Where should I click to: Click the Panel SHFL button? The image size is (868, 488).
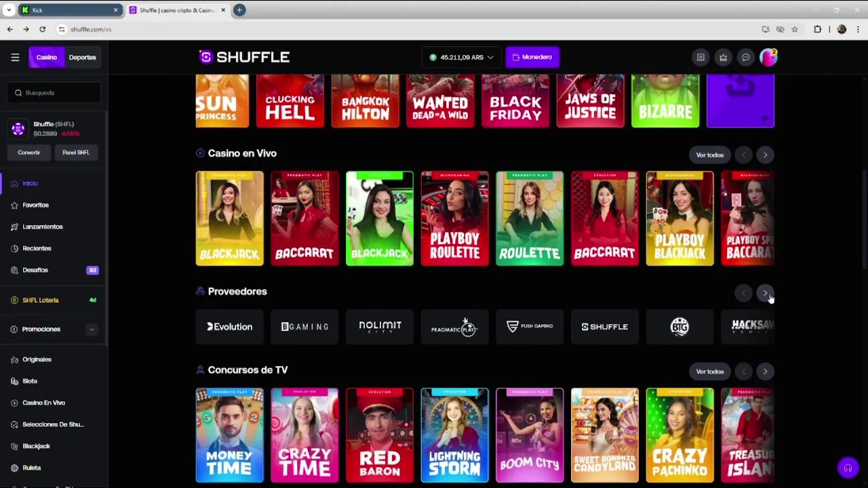point(76,152)
